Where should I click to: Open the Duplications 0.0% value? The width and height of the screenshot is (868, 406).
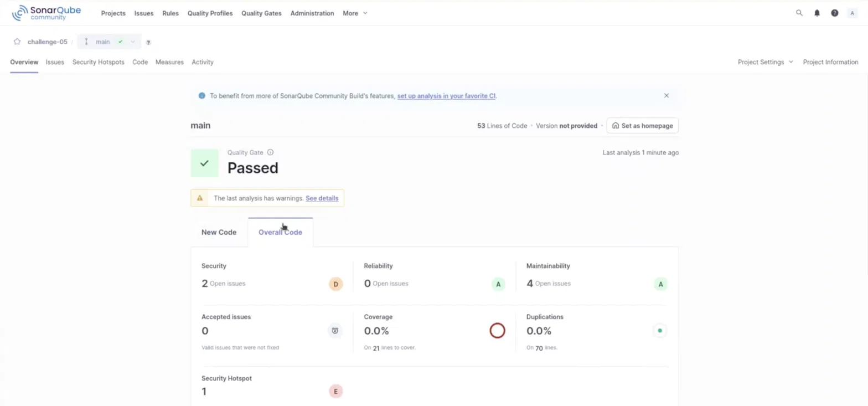[x=539, y=331]
